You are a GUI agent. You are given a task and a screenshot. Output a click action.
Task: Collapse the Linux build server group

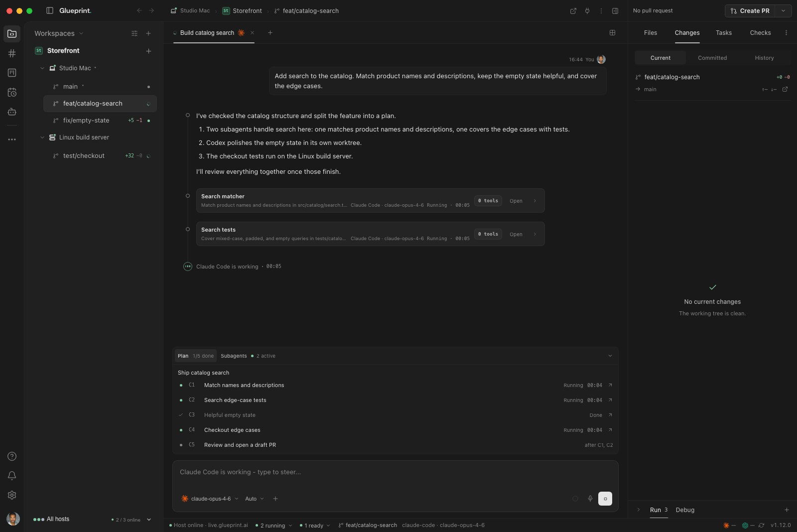point(42,137)
